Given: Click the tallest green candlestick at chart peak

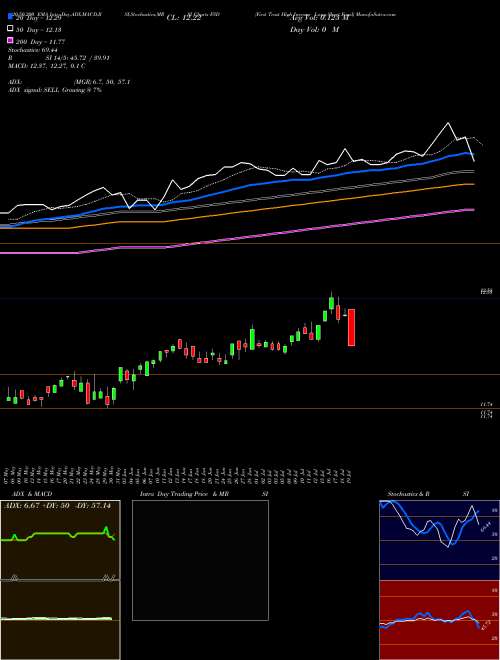Looking at the screenshot, I should pos(332,303).
